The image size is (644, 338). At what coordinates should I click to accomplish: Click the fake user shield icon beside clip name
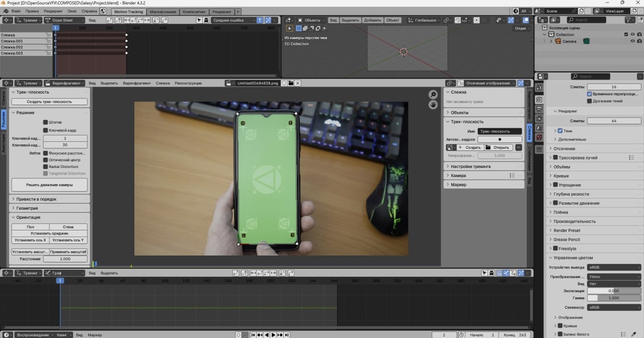pos(284,83)
